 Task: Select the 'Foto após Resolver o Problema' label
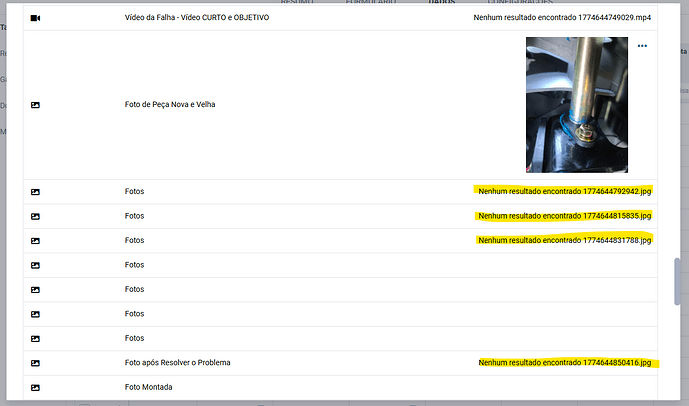pos(178,363)
